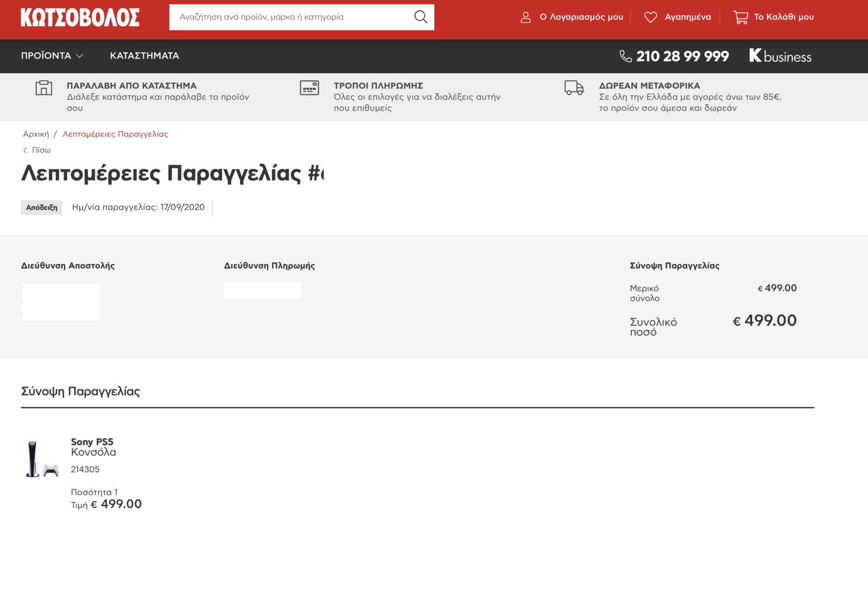Click the shopping cart icon

pos(741,17)
